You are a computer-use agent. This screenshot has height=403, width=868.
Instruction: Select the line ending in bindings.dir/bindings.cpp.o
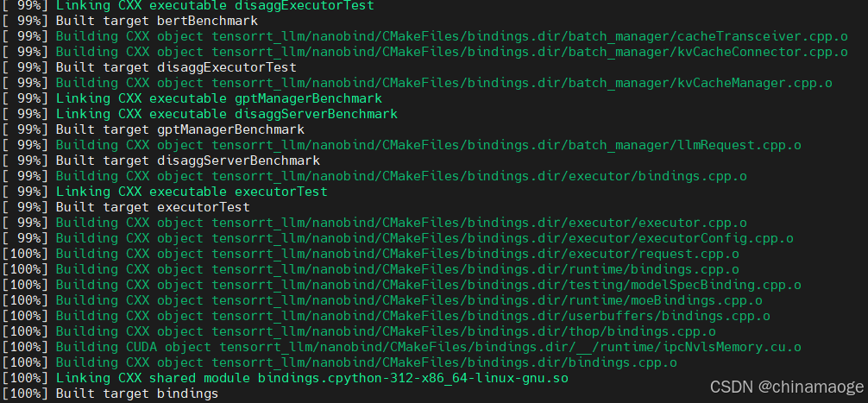[340, 362]
